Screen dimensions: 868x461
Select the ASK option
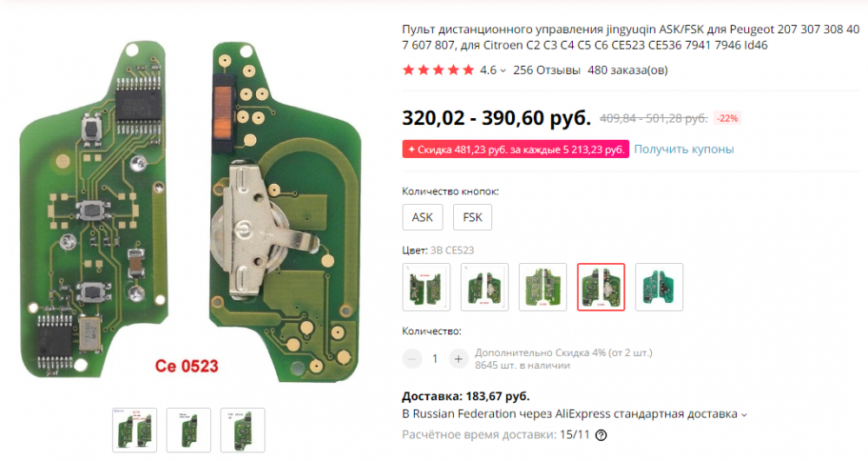[423, 217]
